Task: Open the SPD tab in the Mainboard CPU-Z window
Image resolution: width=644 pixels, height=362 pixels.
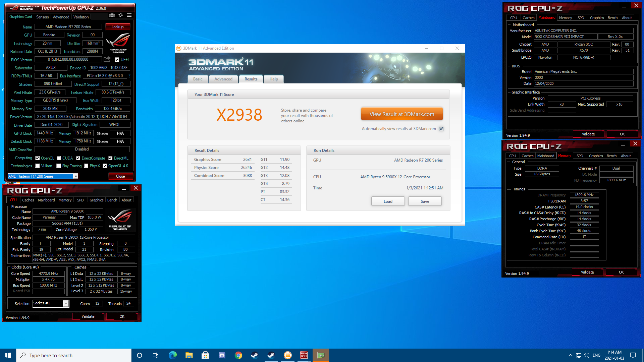Action: click(x=581, y=18)
